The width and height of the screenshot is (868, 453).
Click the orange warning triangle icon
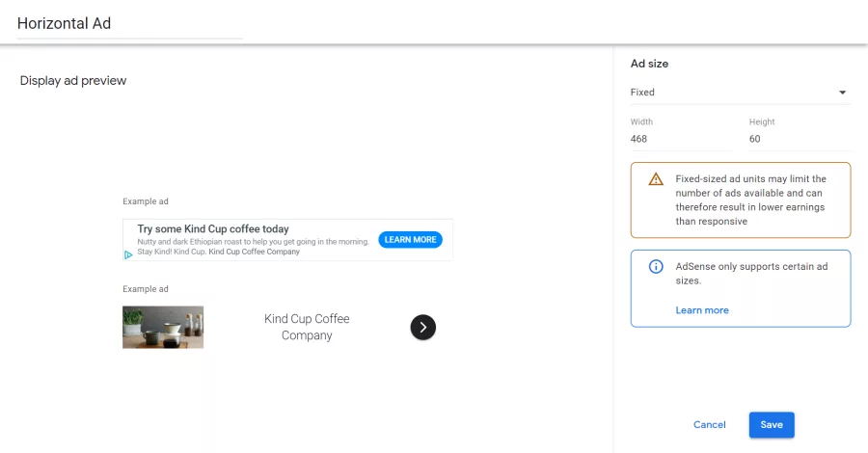[x=656, y=179]
